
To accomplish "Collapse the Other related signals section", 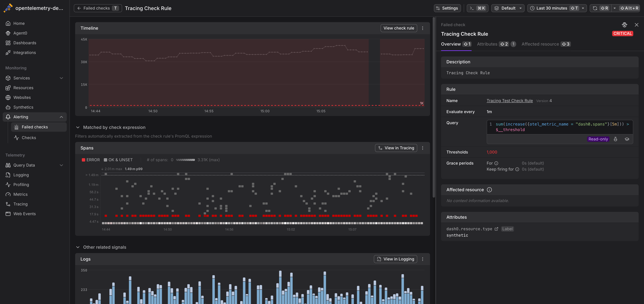I will tap(78, 247).
